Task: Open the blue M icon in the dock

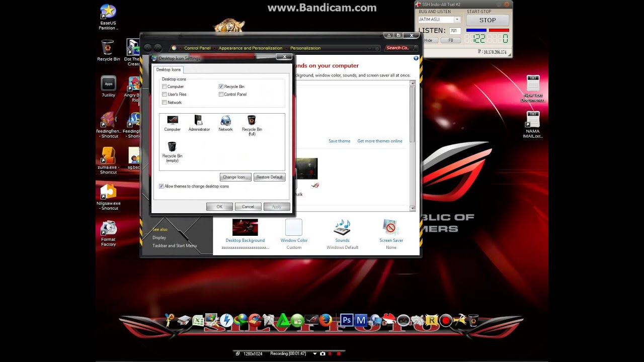Action: 361,320
